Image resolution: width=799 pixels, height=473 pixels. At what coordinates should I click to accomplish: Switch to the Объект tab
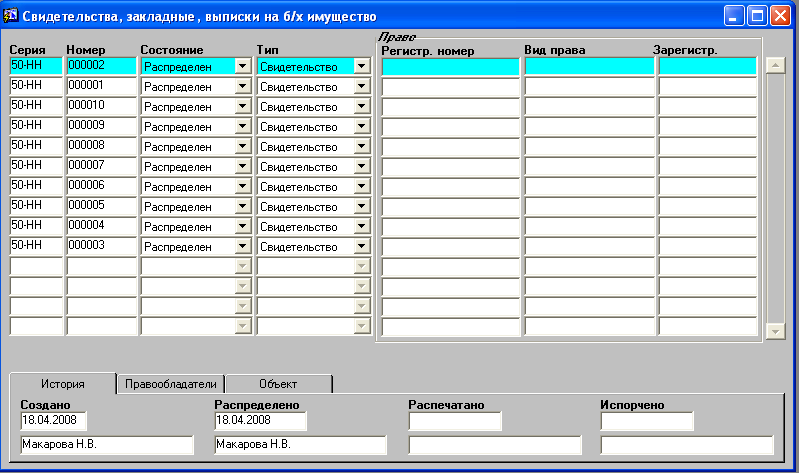click(278, 384)
